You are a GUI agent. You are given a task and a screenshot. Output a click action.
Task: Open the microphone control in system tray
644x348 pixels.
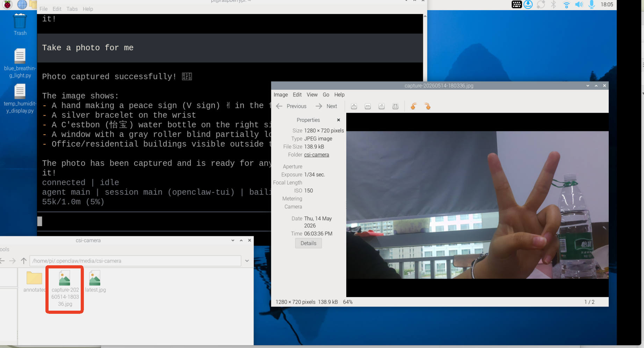[592, 5]
